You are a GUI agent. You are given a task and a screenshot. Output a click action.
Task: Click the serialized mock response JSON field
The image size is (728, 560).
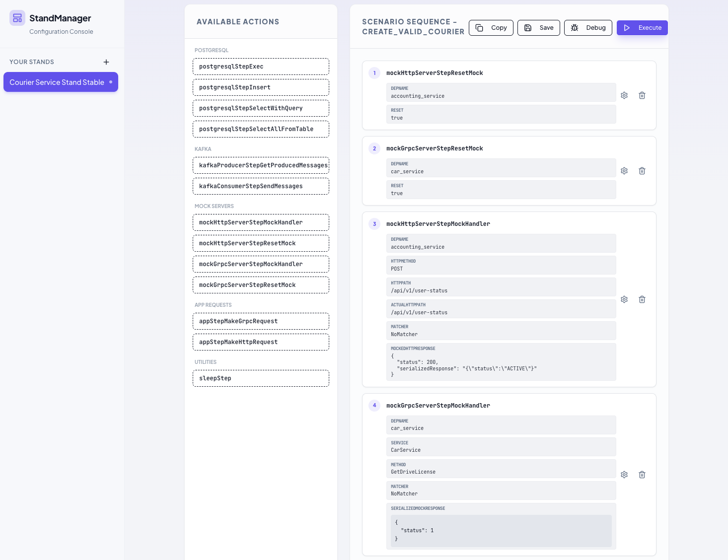coord(501,531)
